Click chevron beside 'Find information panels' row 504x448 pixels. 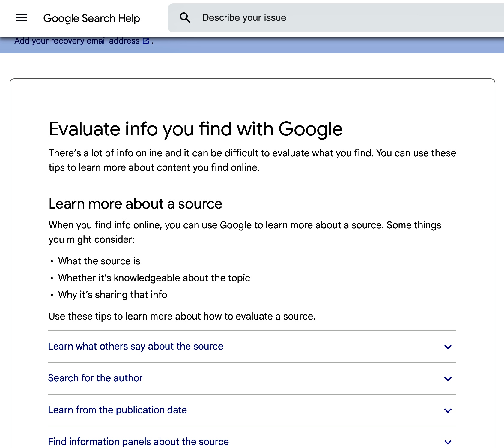[448, 442]
